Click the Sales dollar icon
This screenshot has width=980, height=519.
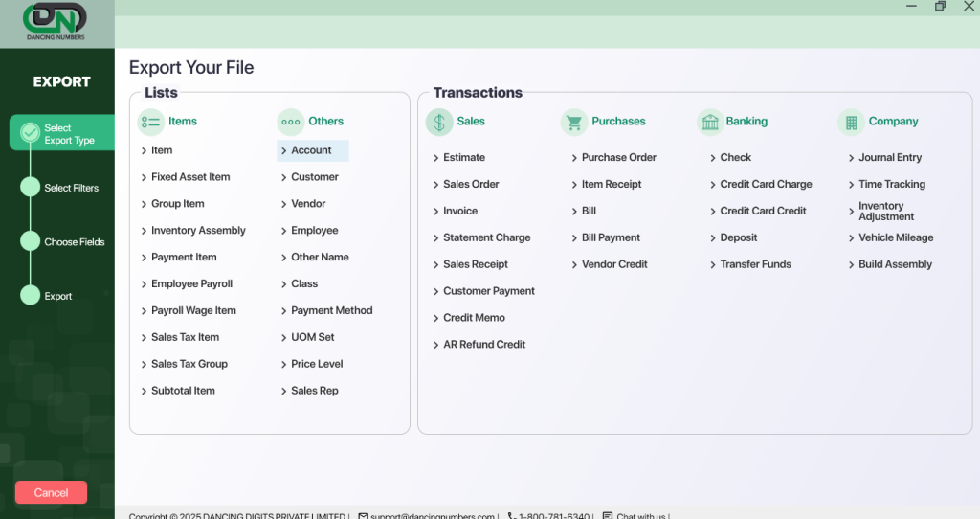tap(439, 122)
